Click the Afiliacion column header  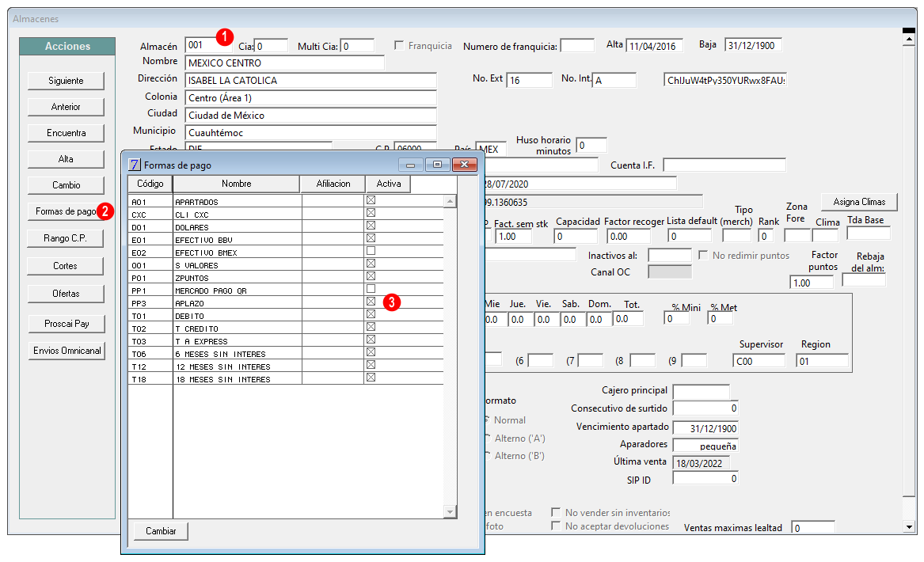[333, 184]
